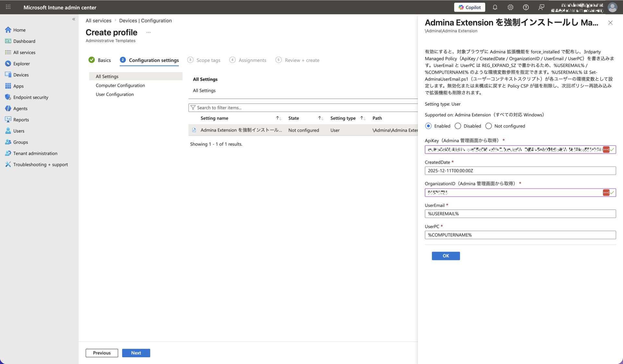Go to the Review + create step tab

pos(298,60)
